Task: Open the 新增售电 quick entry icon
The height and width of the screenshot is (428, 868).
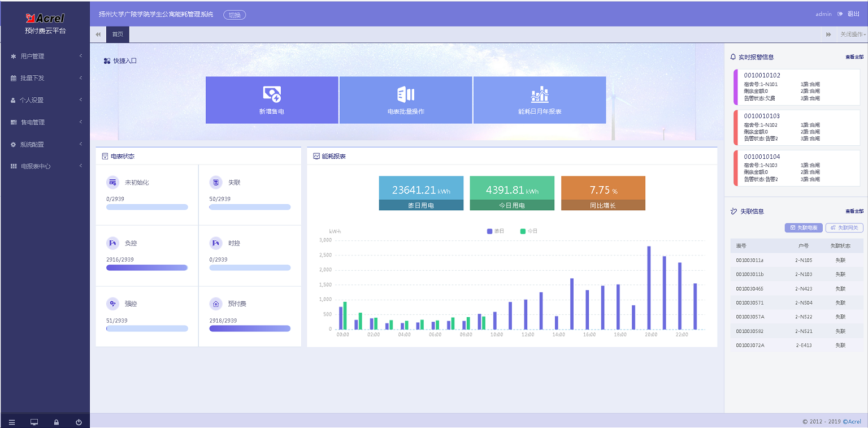Action: pyautogui.click(x=272, y=94)
